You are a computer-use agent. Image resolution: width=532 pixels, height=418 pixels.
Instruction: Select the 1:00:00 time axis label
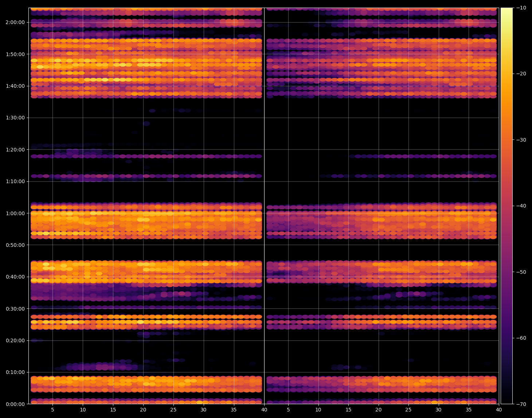click(x=15, y=213)
